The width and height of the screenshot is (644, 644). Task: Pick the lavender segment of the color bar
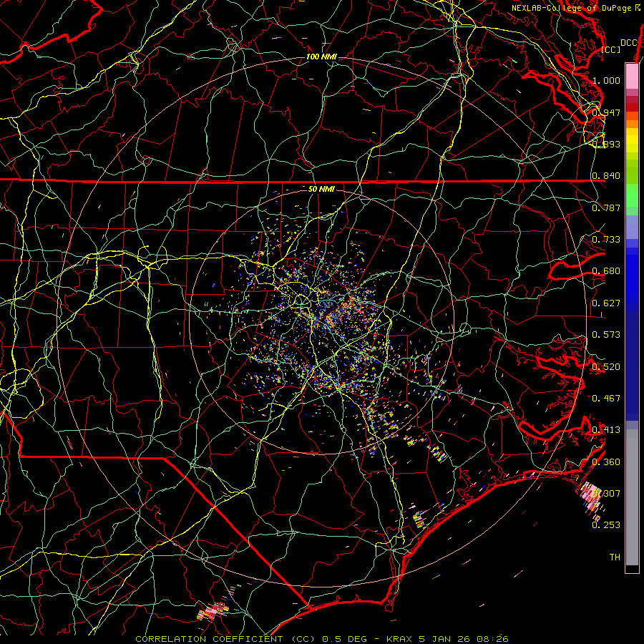[632, 227]
